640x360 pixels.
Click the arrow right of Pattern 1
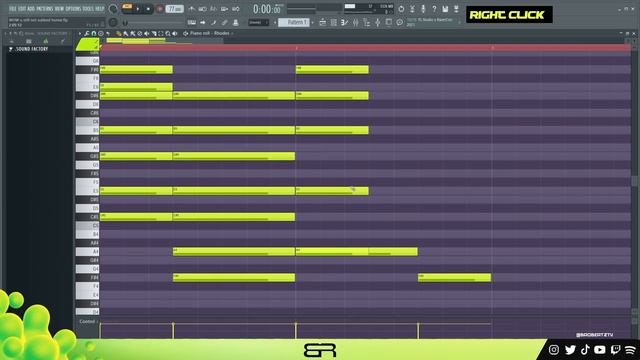[x=312, y=22]
